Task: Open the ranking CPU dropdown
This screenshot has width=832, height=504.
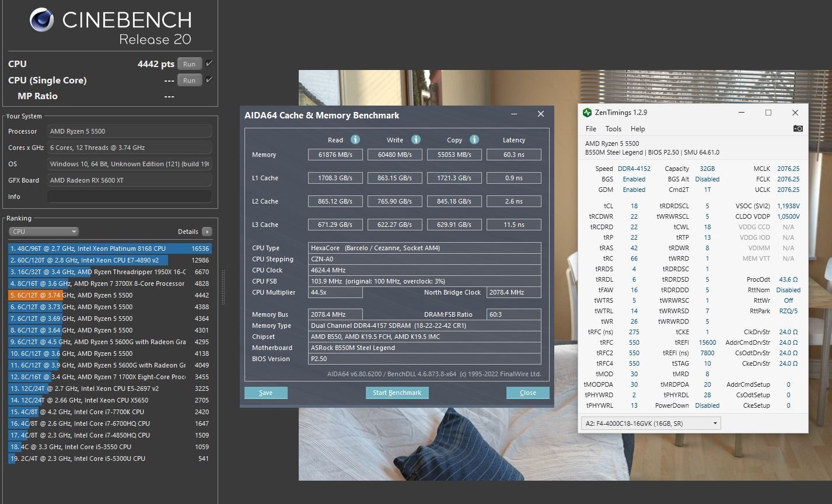Action: [x=43, y=232]
